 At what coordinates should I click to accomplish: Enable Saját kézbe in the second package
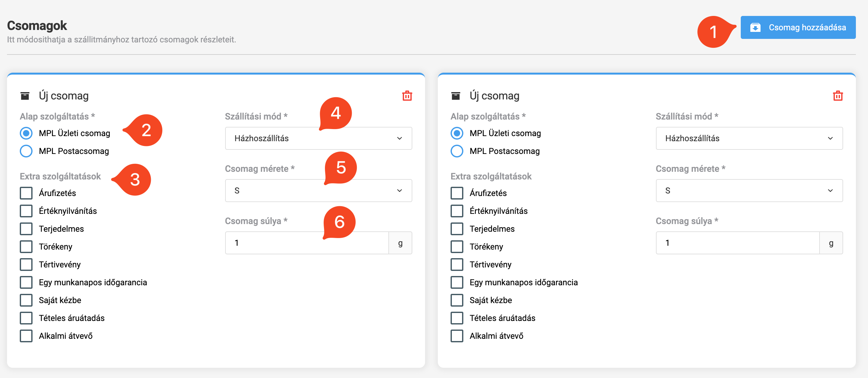[457, 300]
